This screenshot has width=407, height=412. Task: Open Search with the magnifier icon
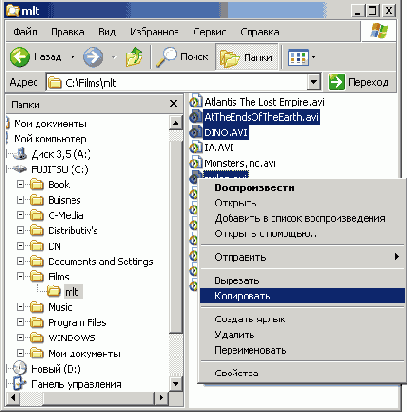(x=166, y=57)
